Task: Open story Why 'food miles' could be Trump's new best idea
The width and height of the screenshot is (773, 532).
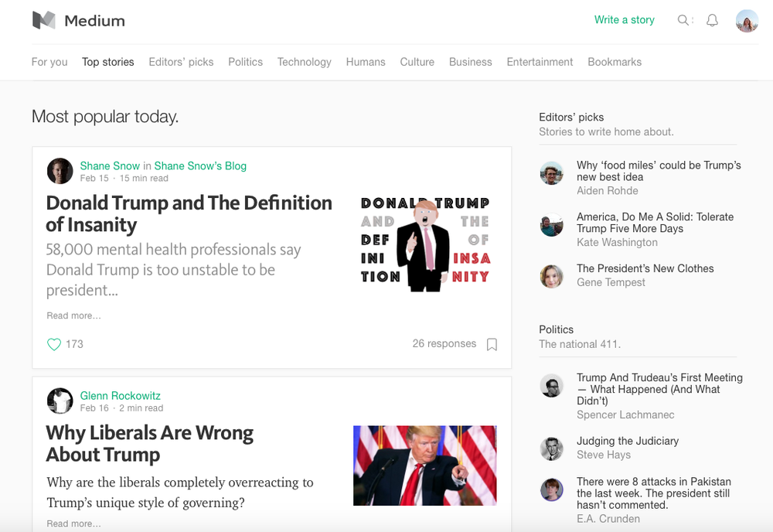Action: [x=659, y=171]
